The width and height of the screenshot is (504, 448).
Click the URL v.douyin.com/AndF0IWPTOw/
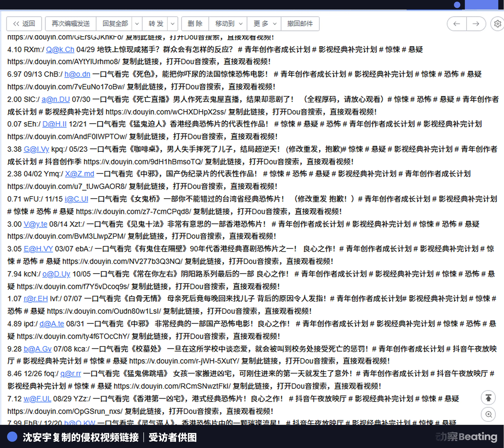(67, 137)
